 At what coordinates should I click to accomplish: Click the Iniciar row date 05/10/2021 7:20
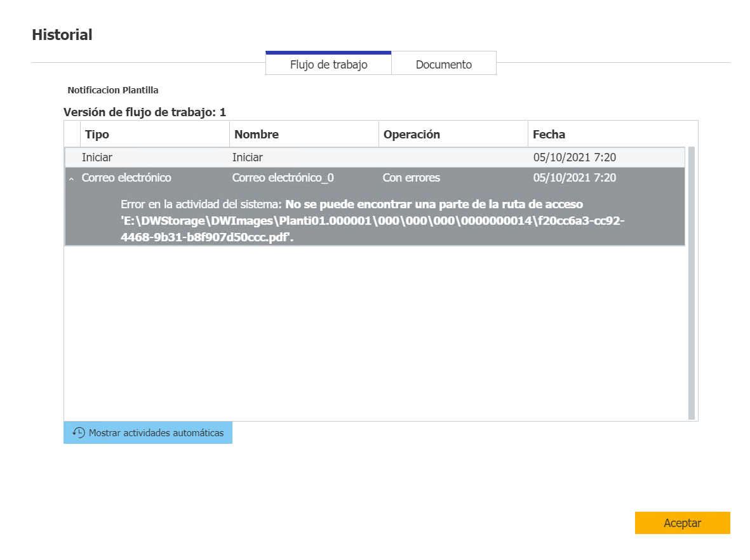(574, 157)
